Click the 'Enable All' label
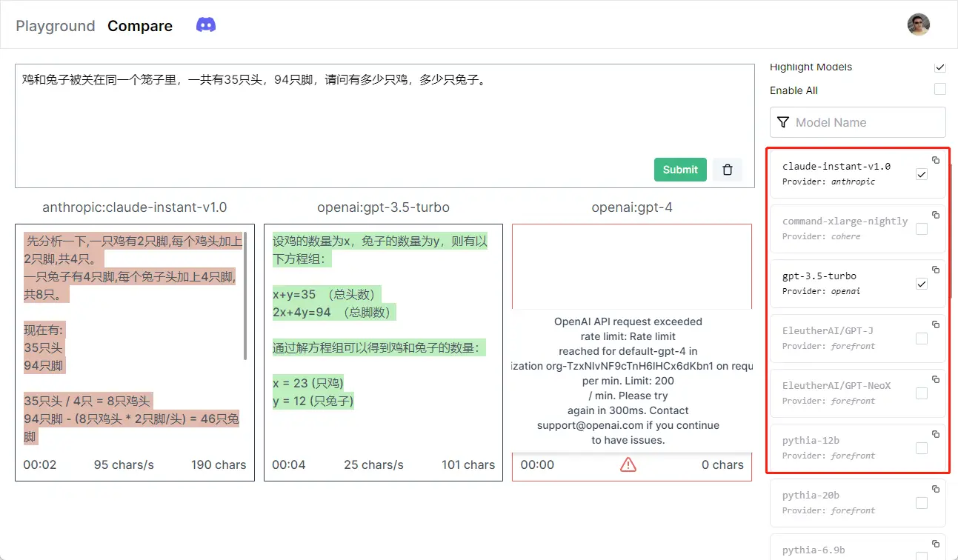This screenshot has height=560, width=958. (794, 90)
